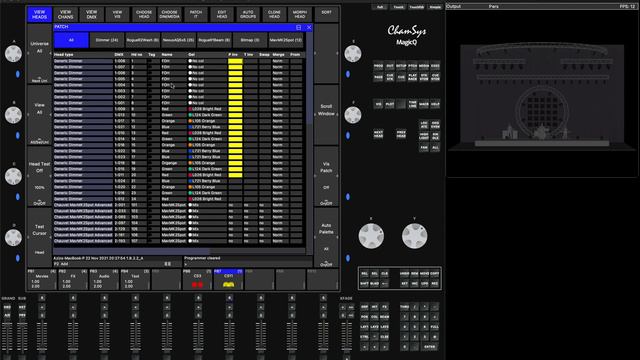
Task: Filter patch by Bitmap (3)
Action: pyautogui.click(x=250, y=40)
